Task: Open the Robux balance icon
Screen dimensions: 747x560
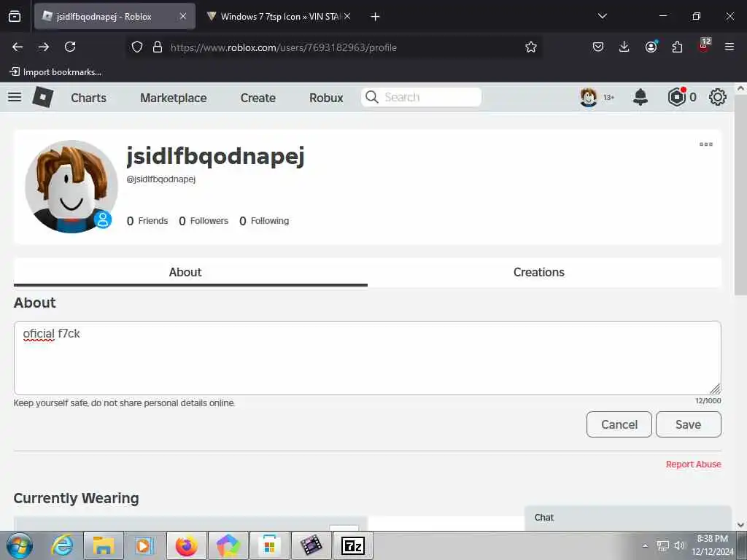Action: (x=676, y=97)
